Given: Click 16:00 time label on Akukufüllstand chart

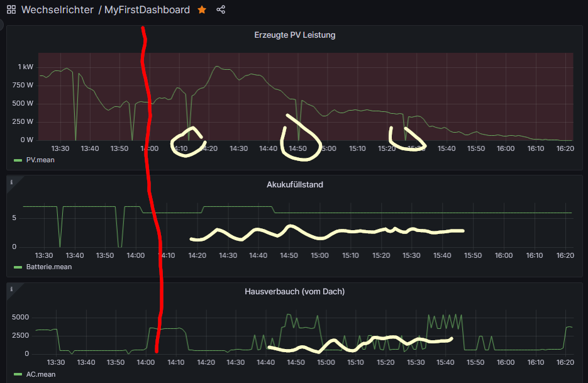Looking at the screenshot, I should [503, 255].
